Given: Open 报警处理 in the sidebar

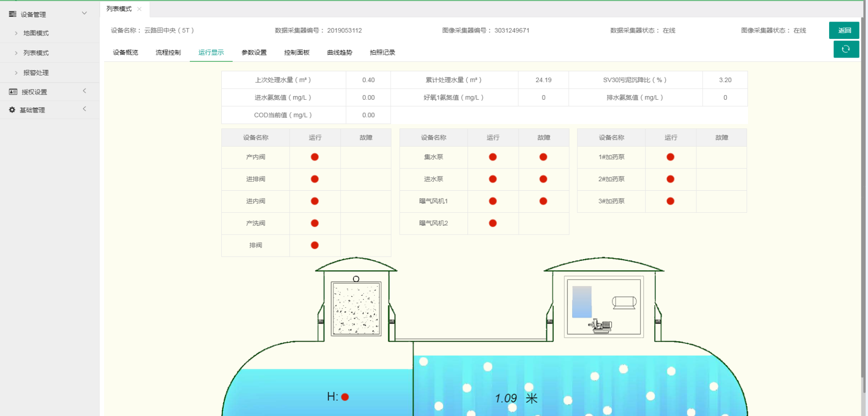Looking at the screenshot, I should tap(36, 73).
